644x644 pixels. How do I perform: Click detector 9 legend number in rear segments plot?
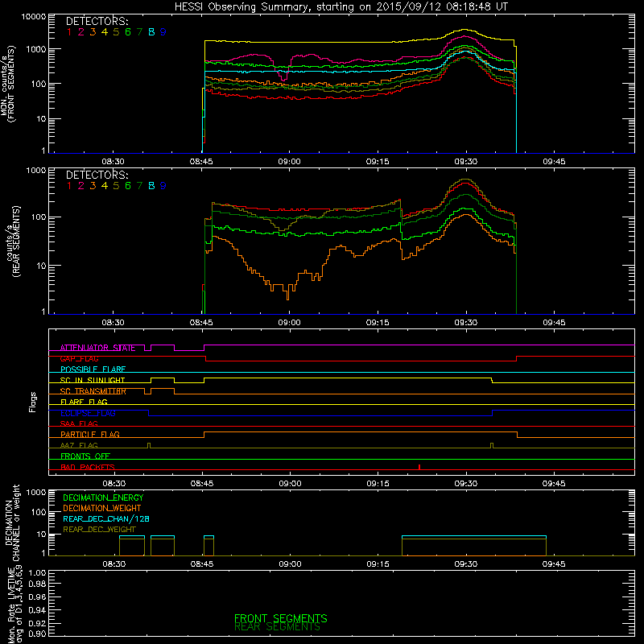(163, 186)
